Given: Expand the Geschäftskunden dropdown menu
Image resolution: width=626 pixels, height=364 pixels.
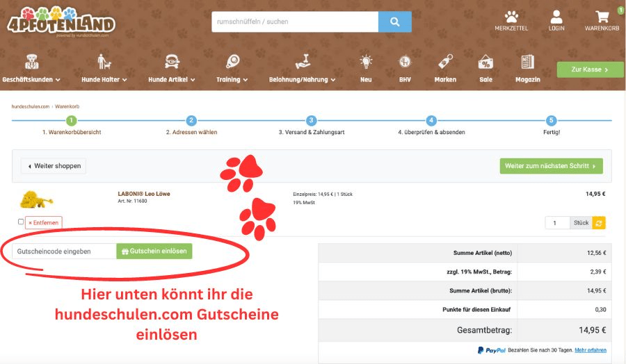Looking at the screenshot, I should pyautogui.click(x=31, y=79).
